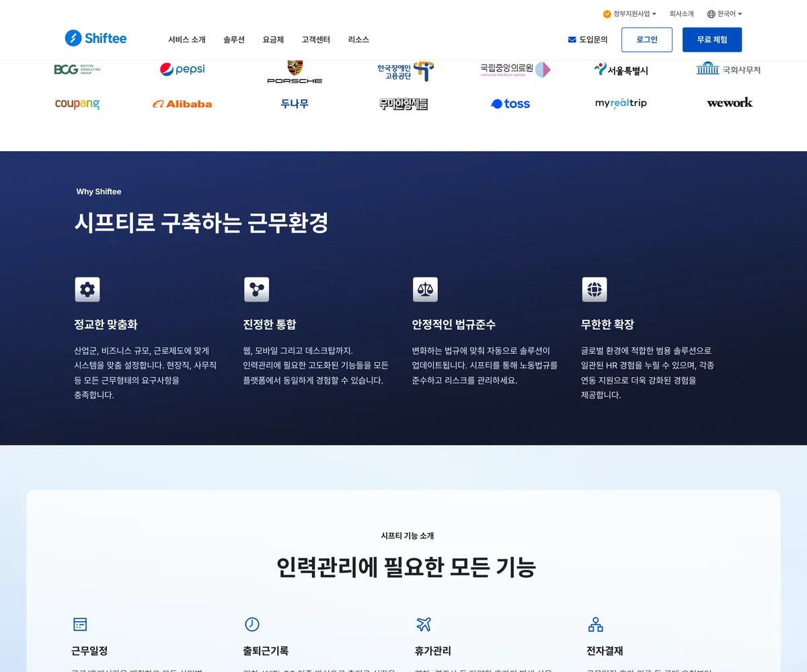Click the Shiftee logo in the header
Screen dimensions: 807x672
(95, 38)
